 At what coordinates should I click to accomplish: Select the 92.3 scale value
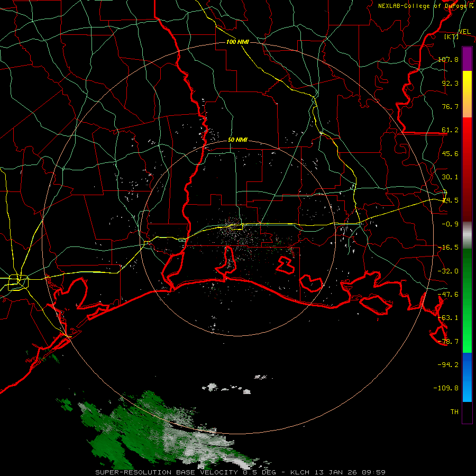click(x=450, y=83)
